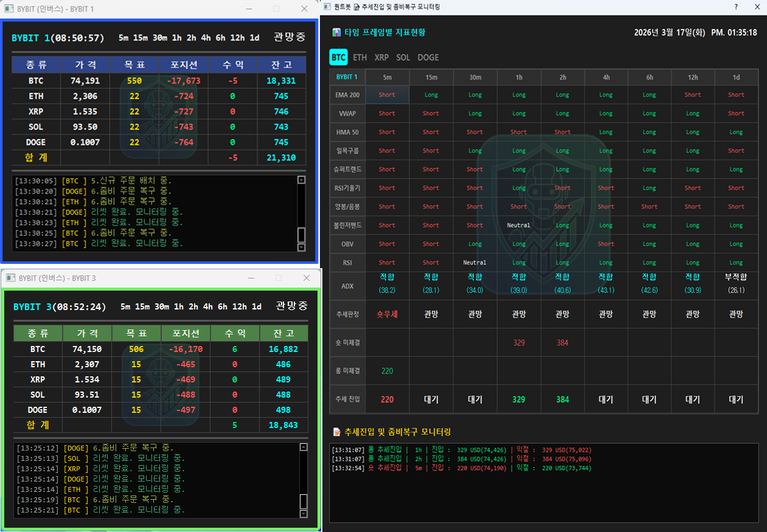Click the timeframe indicator status chart icon
Viewport: 767px width, 532px height.
click(x=336, y=32)
